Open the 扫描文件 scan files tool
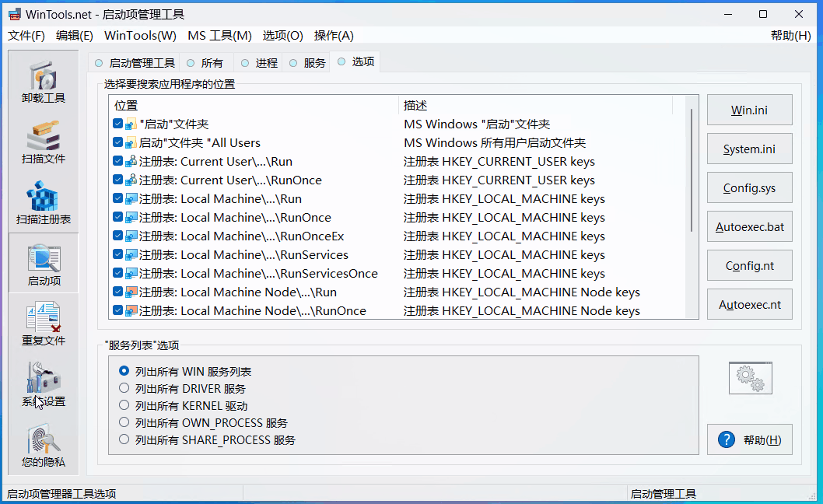The image size is (823, 504). point(44,143)
